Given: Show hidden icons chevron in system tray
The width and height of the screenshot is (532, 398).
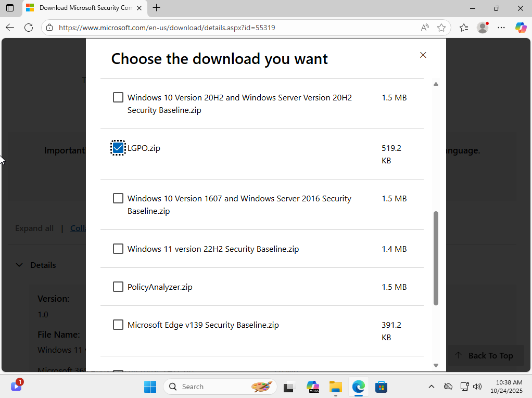Looking at the screenshot, I should coord(431,387).
